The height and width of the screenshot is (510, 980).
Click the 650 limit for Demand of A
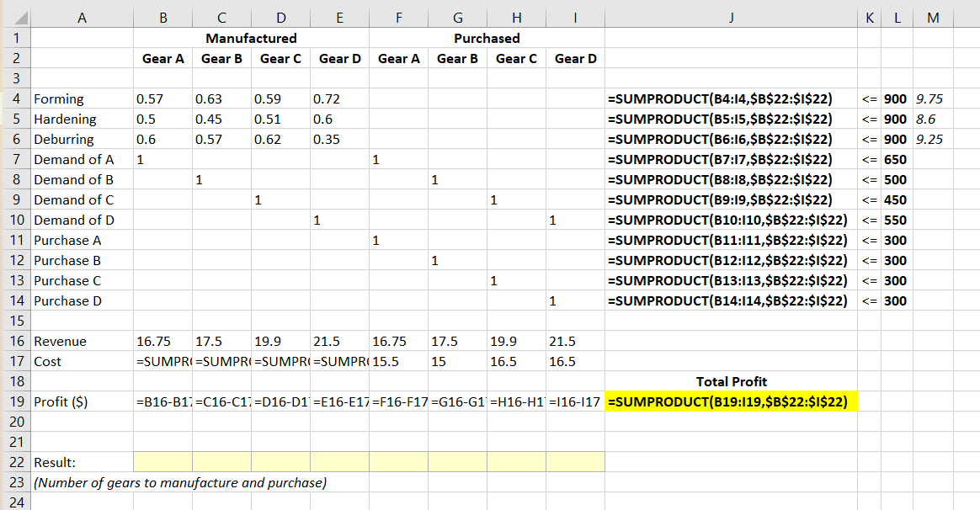click(895, 159)
